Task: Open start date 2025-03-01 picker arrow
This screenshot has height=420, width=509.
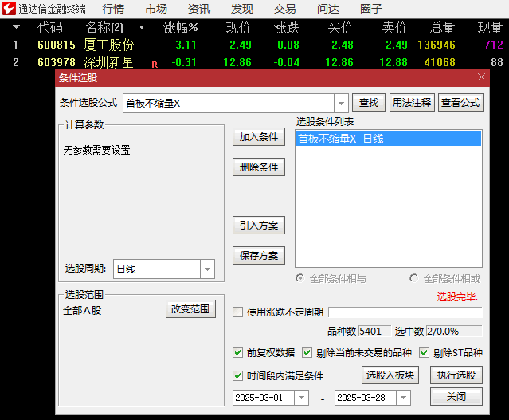Action: pyautogui.click(x=301, y=398)
